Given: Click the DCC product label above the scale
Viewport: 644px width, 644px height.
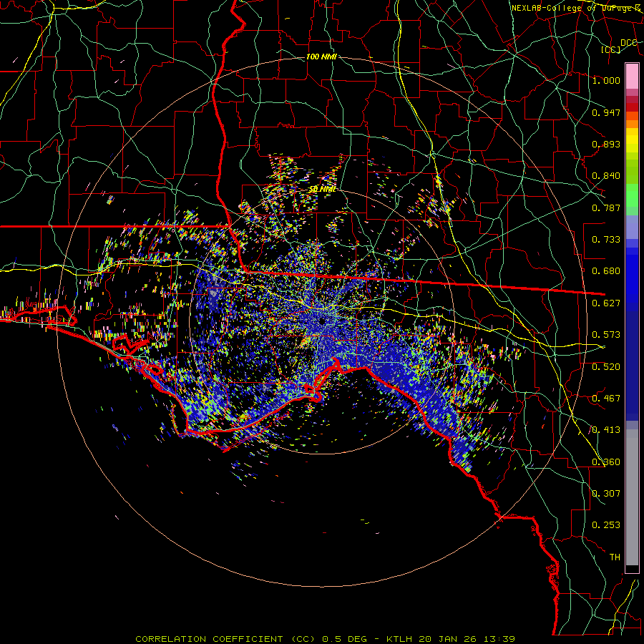Looking at the screenshot, I should coord(628,43).
